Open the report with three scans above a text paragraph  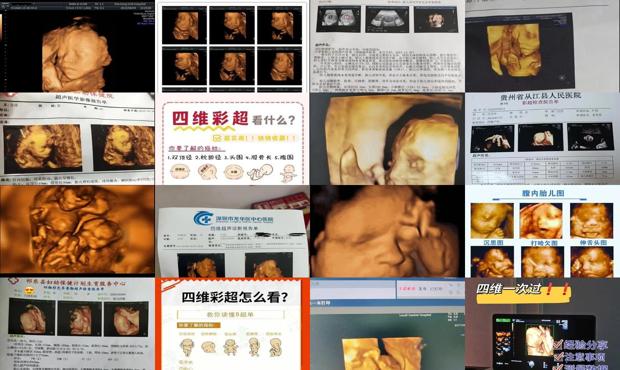click(x=387, y=46)
